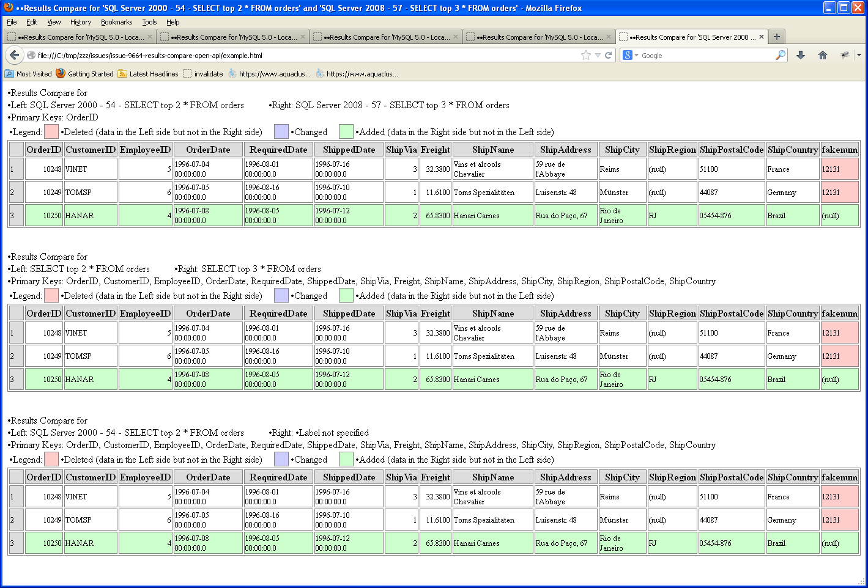Screen dimensions: 868x588
Task: Click the green Added swatch in top legend
Action: tap(346, 131)
